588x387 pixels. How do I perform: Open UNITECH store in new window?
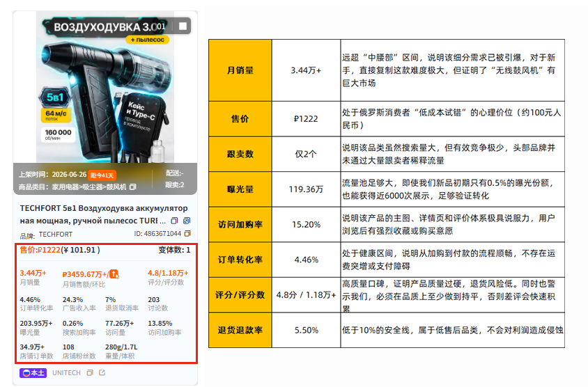[x=102, y=373]
